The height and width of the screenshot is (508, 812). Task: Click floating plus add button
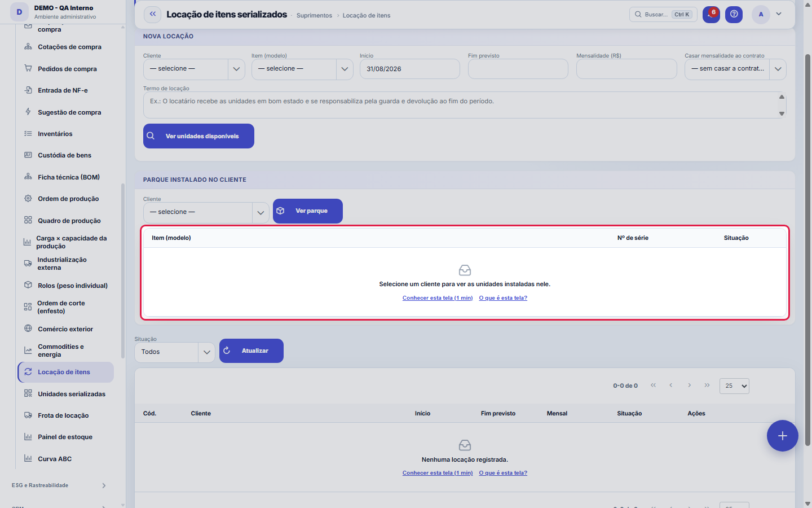783,436
